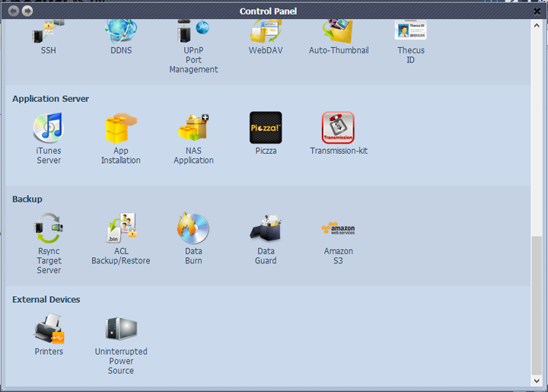The image size is (548, 392).
Task: Open the Data Burn utility
Action: click(193, 228)
